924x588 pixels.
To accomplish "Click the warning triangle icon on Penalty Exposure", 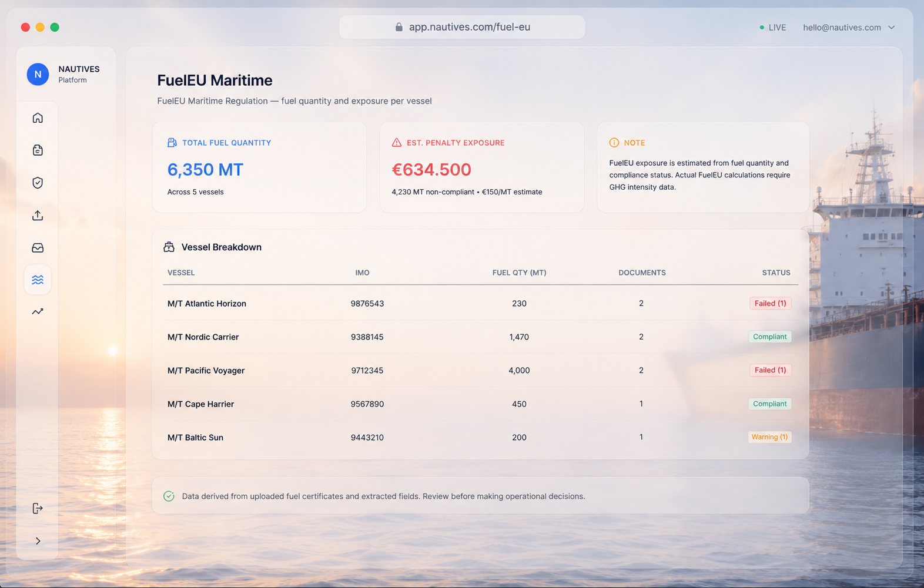I will (x=397, y=143).
